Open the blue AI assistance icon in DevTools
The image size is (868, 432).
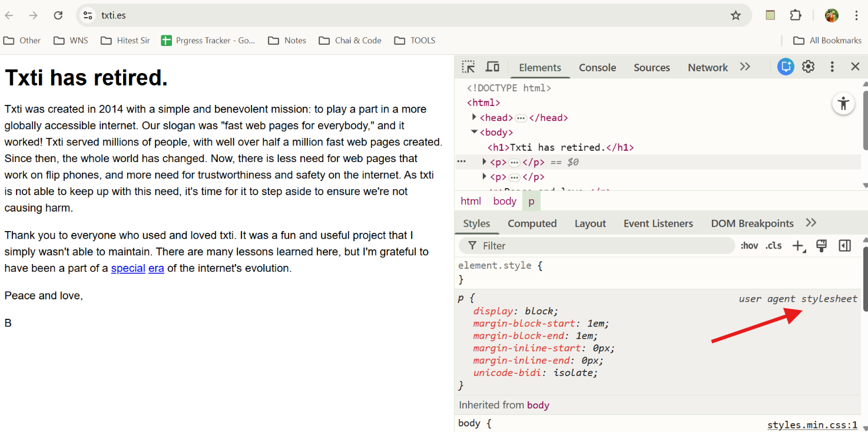(x=786, y=67)
